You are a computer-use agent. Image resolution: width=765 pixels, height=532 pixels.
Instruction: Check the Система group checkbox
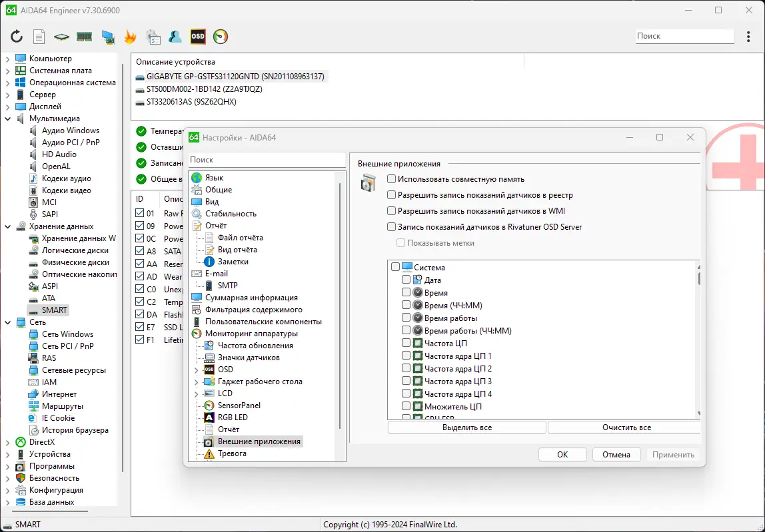(396, 267)
